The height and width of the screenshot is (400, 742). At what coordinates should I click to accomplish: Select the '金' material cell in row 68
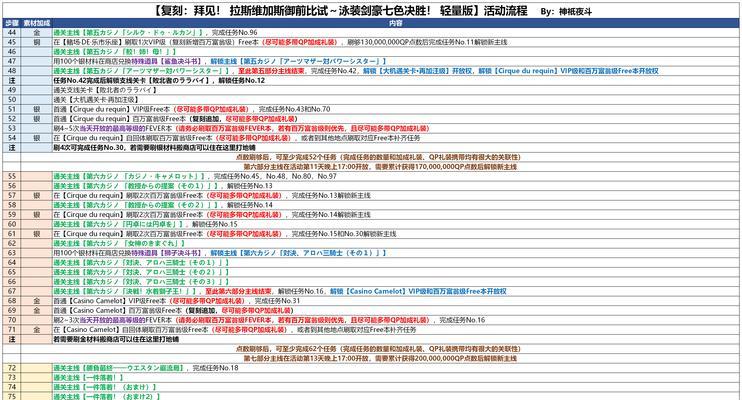click(x=36, y=301)
